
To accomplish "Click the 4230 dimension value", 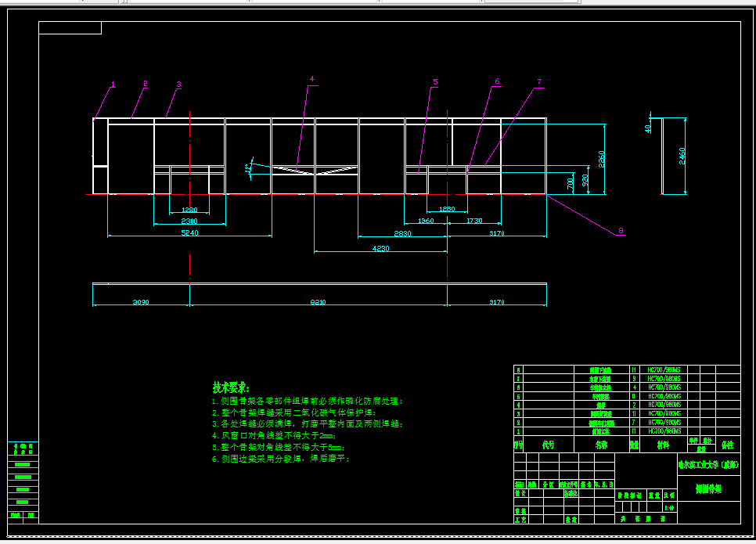I will point(381,248).
